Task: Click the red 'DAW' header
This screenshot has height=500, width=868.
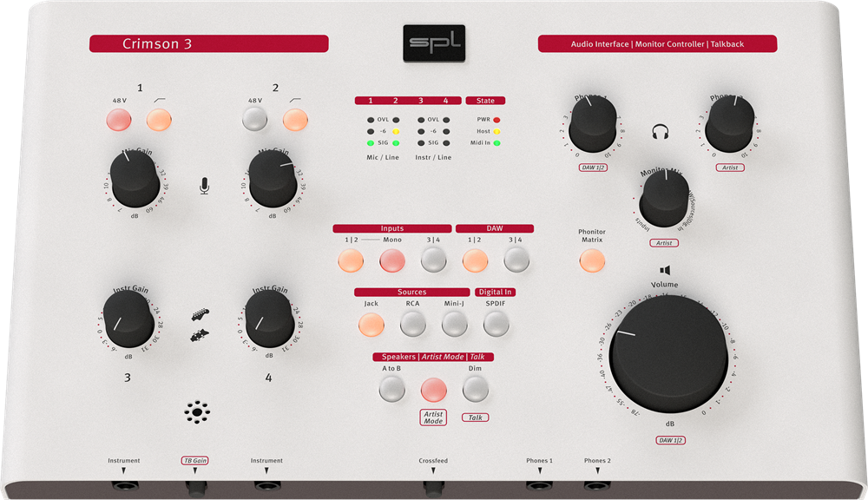Action: coord(495,228)
